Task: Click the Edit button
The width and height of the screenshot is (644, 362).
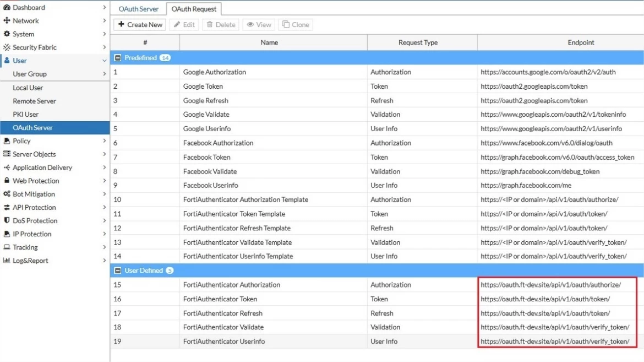Action: [x=184, y=24]
